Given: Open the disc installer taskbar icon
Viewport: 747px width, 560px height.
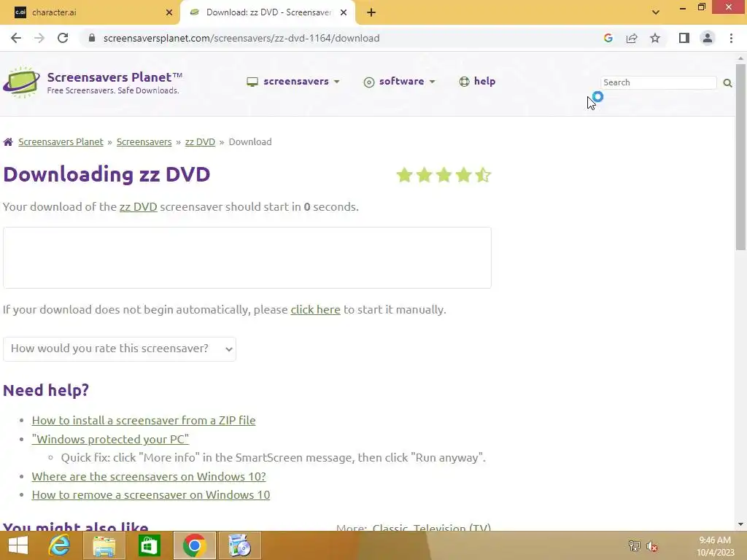Looking at the screenshot, I should (x=239, y=545).
